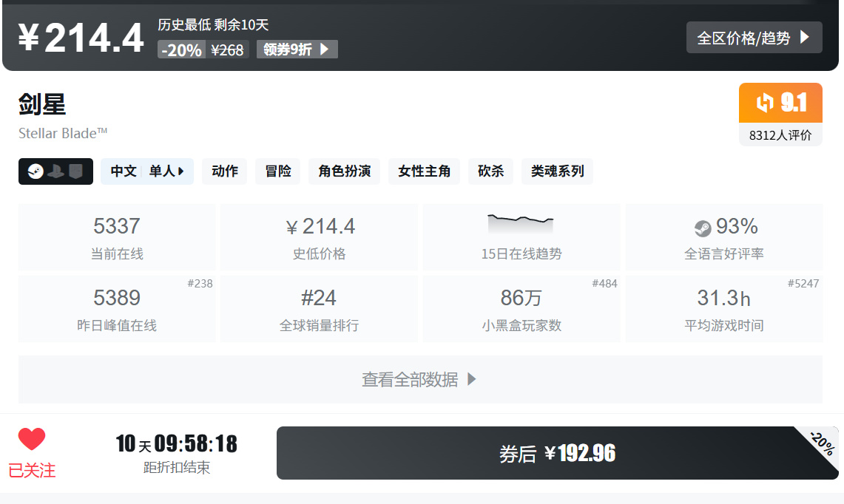Click the #24 全球销量排行 card
This screenshot has height=504, width=844.
coord(320,309)
